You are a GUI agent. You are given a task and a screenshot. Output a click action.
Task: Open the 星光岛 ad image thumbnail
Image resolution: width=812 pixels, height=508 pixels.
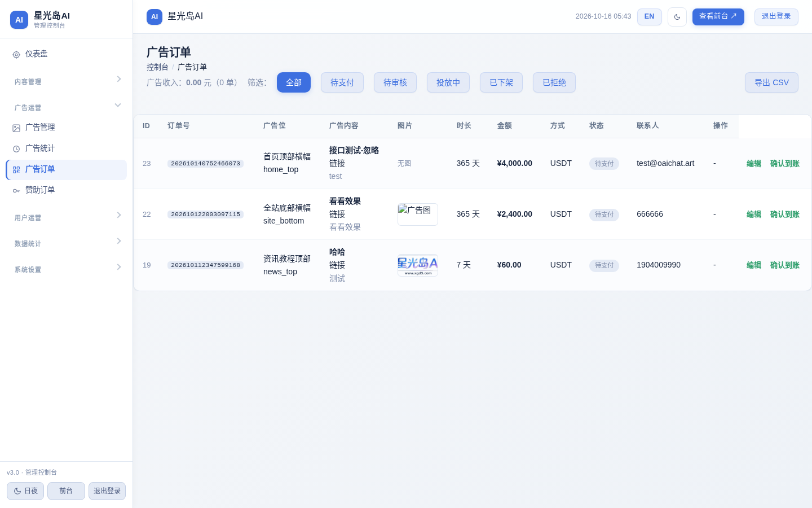418,265
